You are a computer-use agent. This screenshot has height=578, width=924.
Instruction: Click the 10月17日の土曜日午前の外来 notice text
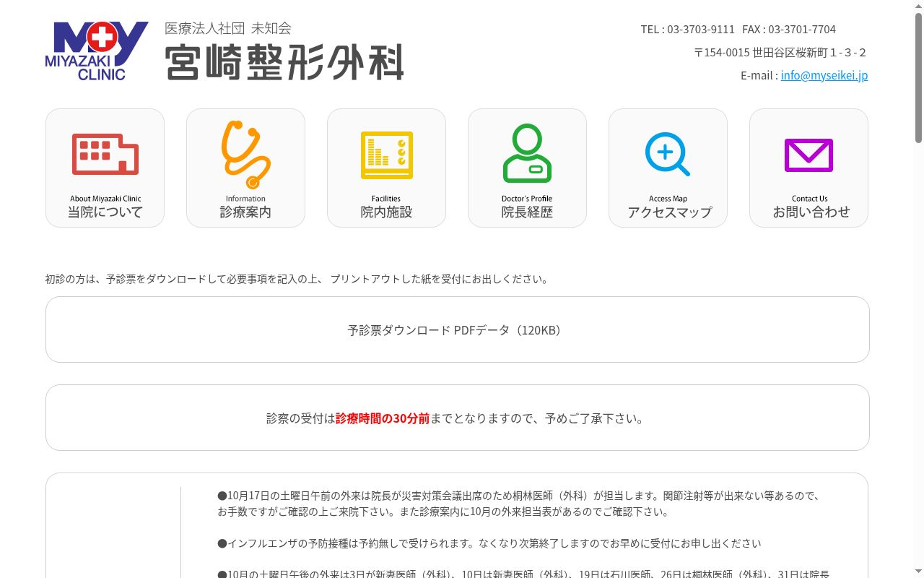click(x=518, y=504)
